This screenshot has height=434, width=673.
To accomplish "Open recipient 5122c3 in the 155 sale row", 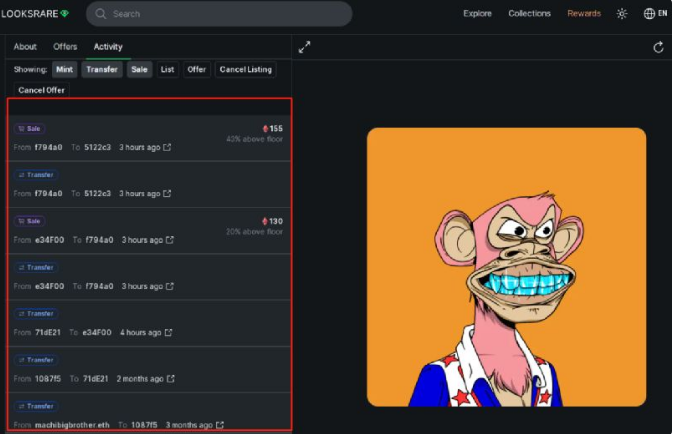I will point(97,147).
